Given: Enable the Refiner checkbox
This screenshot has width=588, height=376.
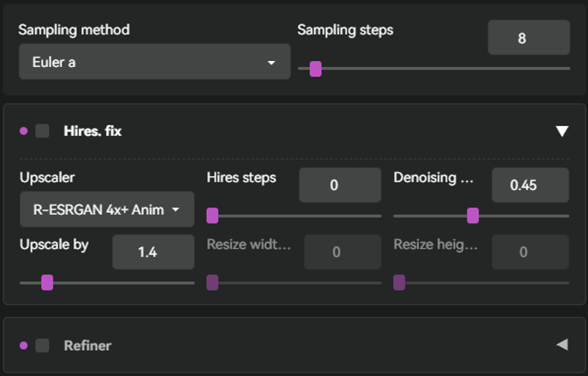Looking at the screenshot, I should click(43, 346).
